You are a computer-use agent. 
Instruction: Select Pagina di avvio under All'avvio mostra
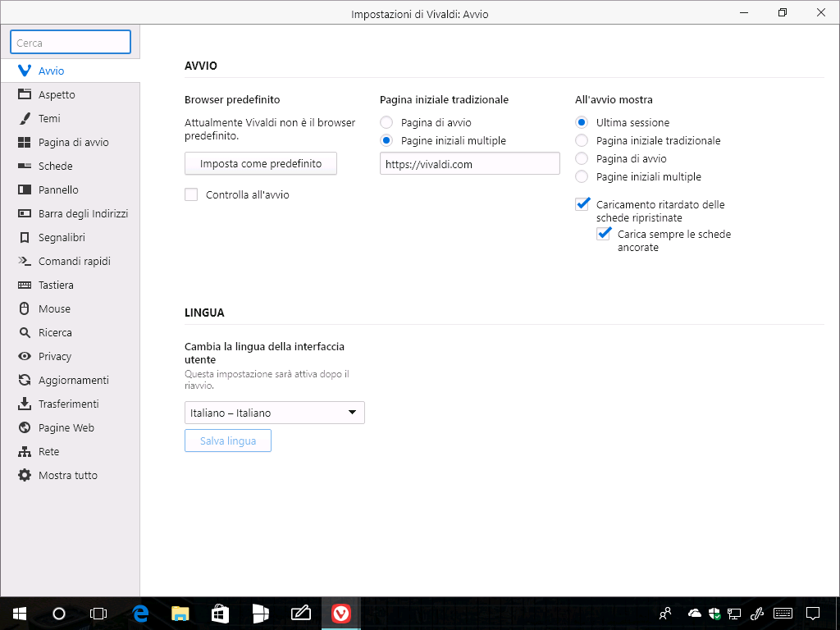coord(582,158)
